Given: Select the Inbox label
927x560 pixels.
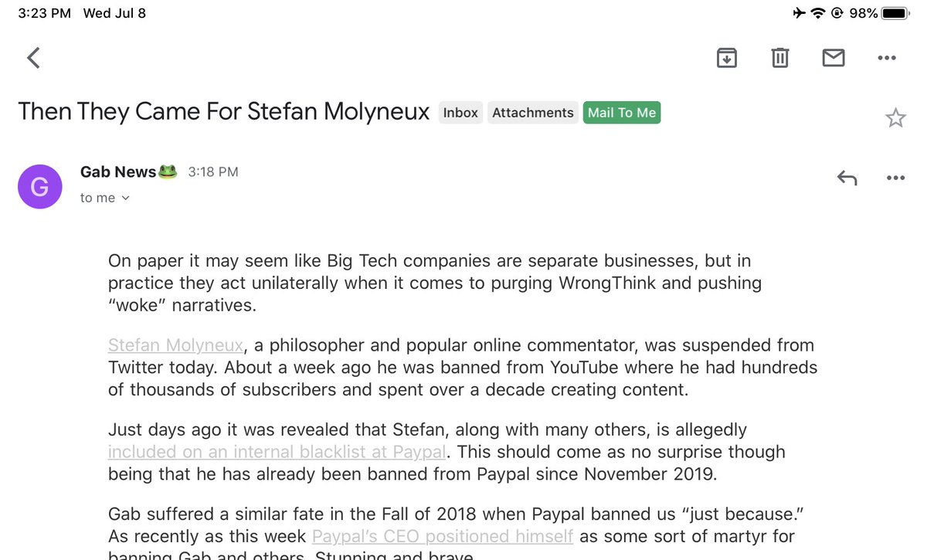Looking at the screenshot, I should 460,113.
